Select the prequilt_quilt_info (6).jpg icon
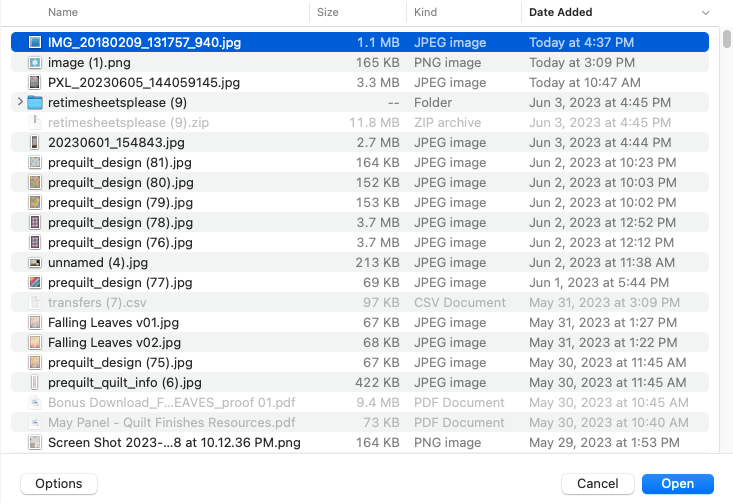The image size is (733, 503). pyautogui.click(x=35, y=382)
